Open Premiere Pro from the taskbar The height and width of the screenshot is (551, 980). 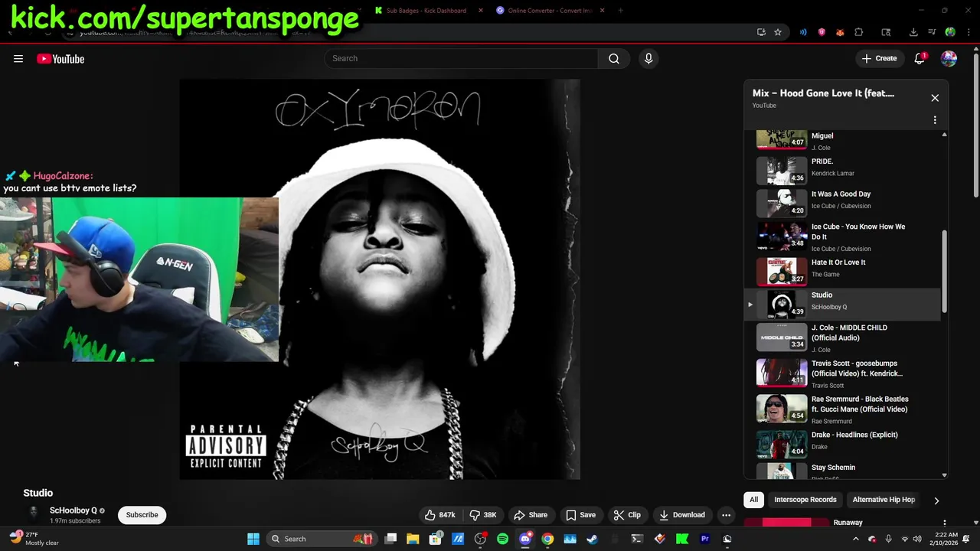pos(704,539)
